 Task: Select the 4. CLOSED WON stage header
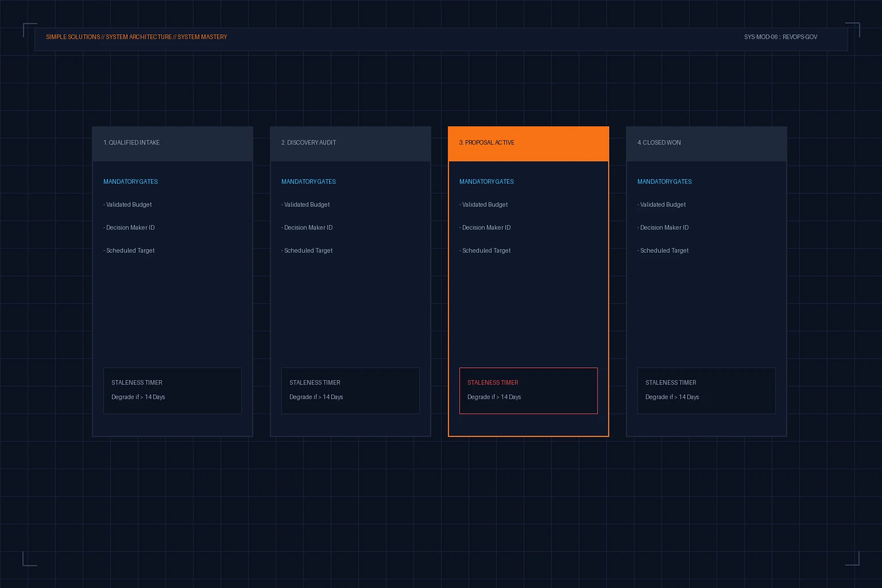[x=706, y=144]
